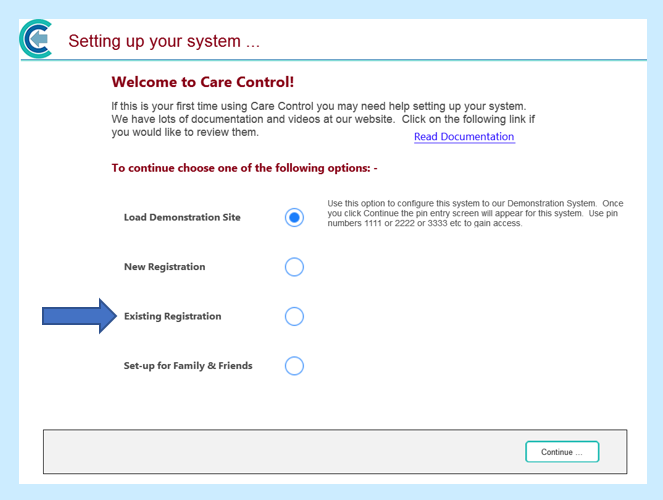The height and width of the screenshot is (500, 663).
Task: Click the Load Demonstration Site label text
Action: tap(182, 217)
